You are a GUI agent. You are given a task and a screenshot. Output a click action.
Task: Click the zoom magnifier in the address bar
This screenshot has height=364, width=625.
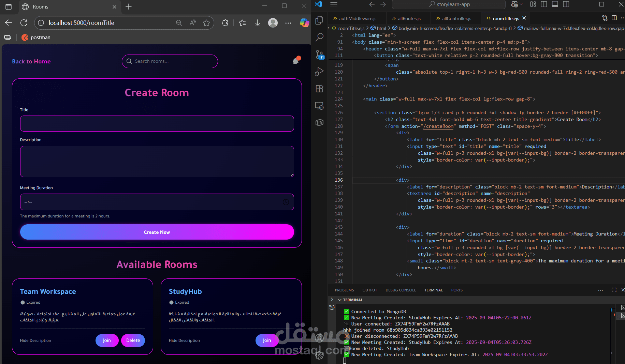tap(179, 23)
